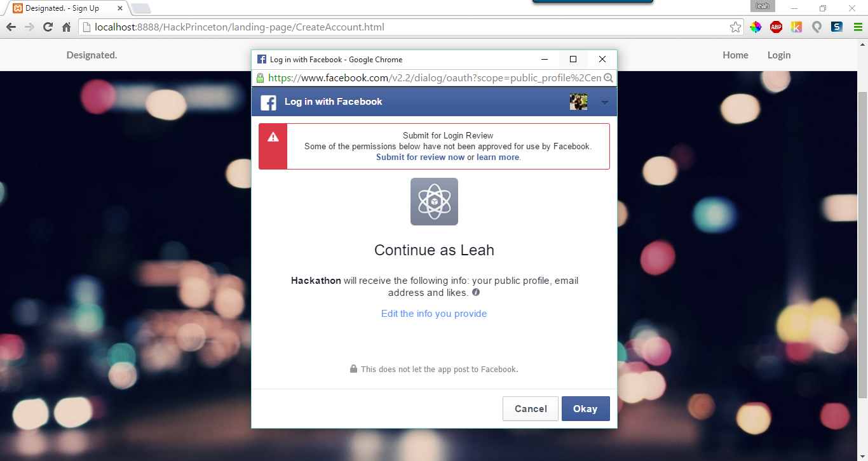Click 'Submit for review now' link
This screenshot has width=868, height=461.
[x=420, y=157]
